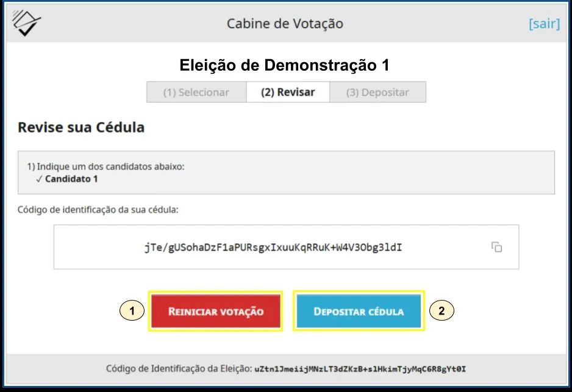Select the (2) Revisar step tab

[288, 92]
